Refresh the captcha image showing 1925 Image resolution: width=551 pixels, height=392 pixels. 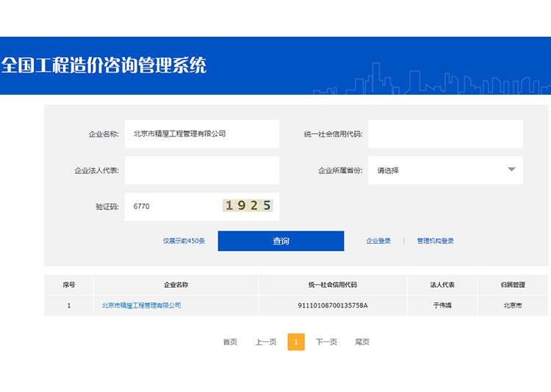click(x=248, y=206)
